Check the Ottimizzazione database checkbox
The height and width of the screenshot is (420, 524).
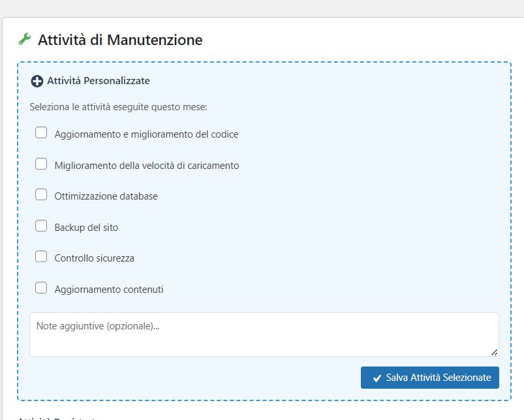41,194
